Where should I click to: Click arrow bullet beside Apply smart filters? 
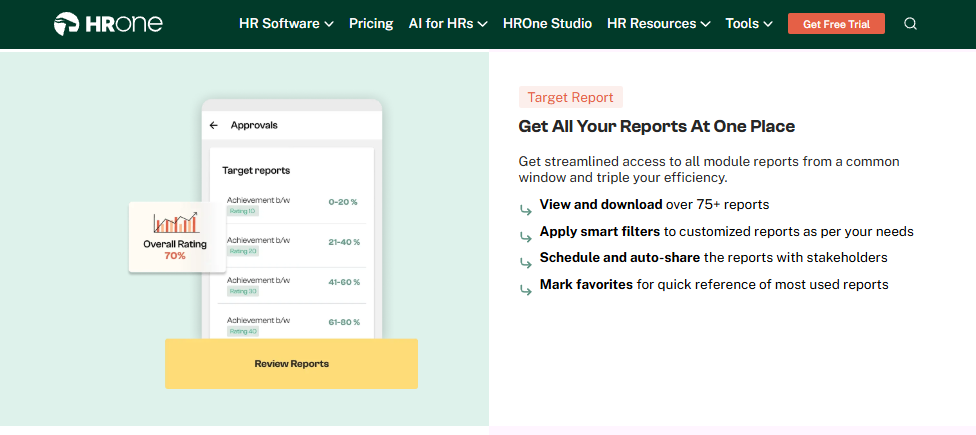point(525,236)
